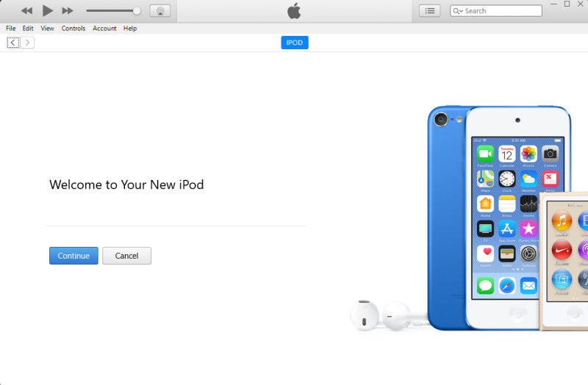Minimize the iTunes window
This screenshot has width=588, height=385.
[553, 4]
